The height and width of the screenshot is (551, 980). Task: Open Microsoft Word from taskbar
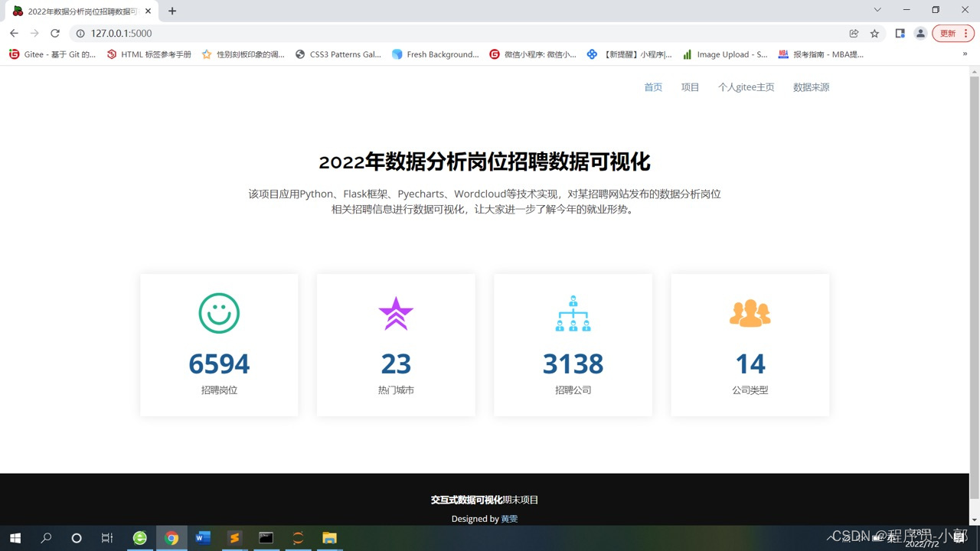(203, 538)
